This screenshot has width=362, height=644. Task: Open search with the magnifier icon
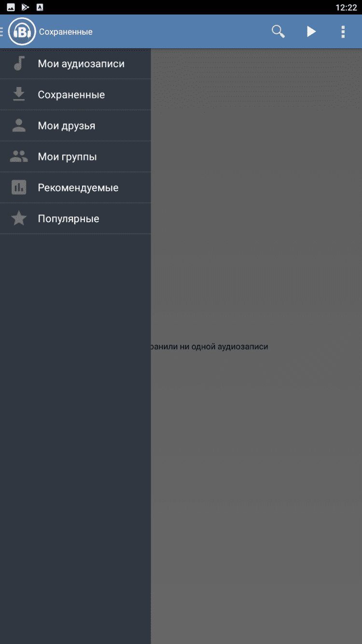[278, 32]
